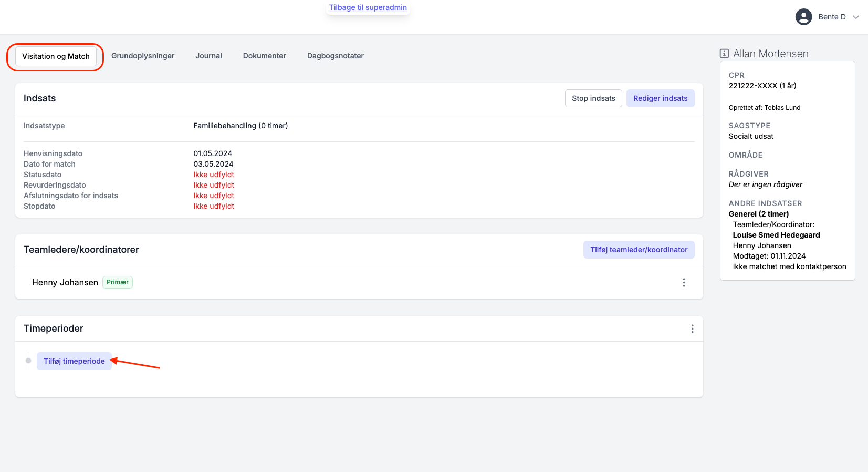Click the Stop indsats button
Image resolution: width=868 pixels, height=472 pixels.
tap(593, 98)
